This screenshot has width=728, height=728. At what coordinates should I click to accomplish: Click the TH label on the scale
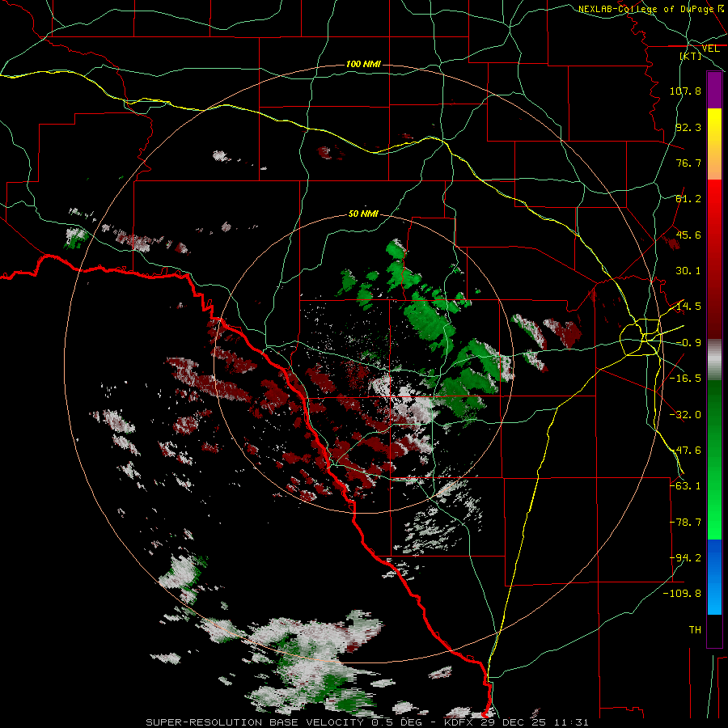click(695, 630)
